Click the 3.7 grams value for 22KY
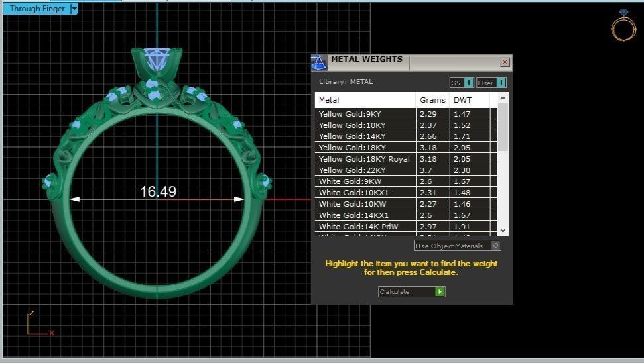Viewport: 644px width, 363px height. click(x=426, y=170)
